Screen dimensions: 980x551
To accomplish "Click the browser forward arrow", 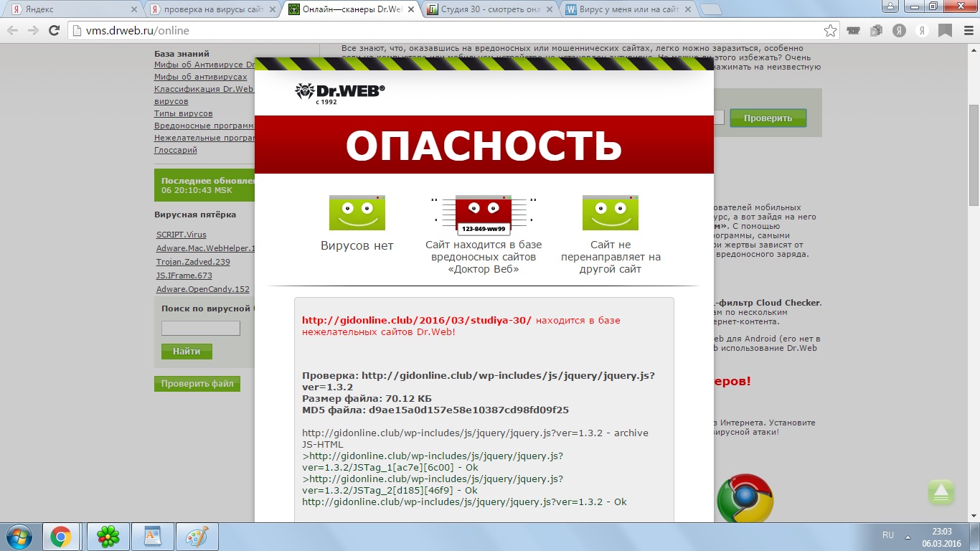I will 33,31.
